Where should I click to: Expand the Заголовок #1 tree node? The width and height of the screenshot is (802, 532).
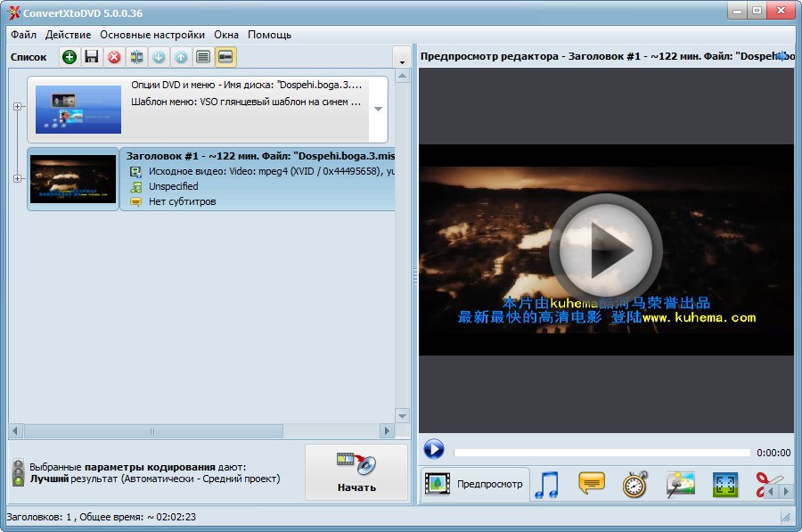click(18, 179)
